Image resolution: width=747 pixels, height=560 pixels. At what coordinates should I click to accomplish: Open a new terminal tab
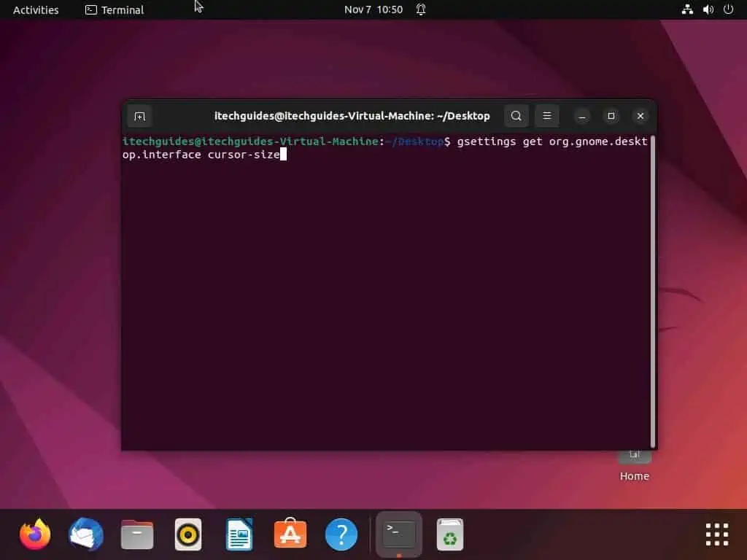point(139,116)
